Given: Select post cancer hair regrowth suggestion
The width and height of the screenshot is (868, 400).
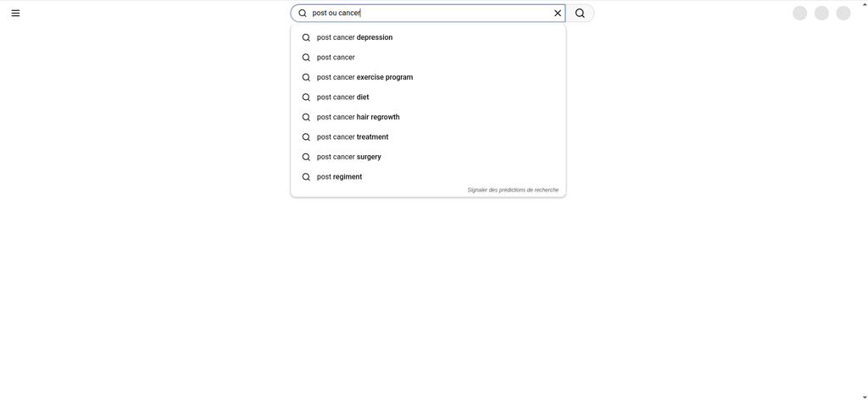Looking at the screenshot, I should [358, 117].
